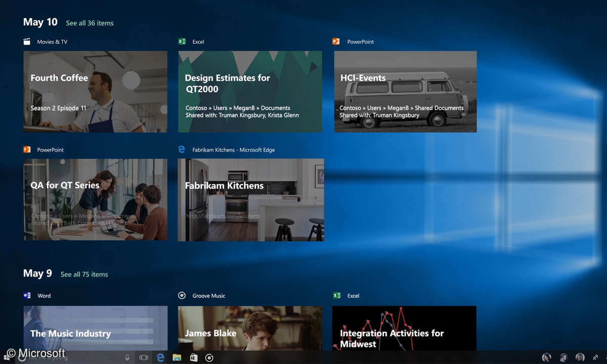Open File Explorer from the taskbar
Viewport: 607px width, 364px height.
[x=177, y=357]
